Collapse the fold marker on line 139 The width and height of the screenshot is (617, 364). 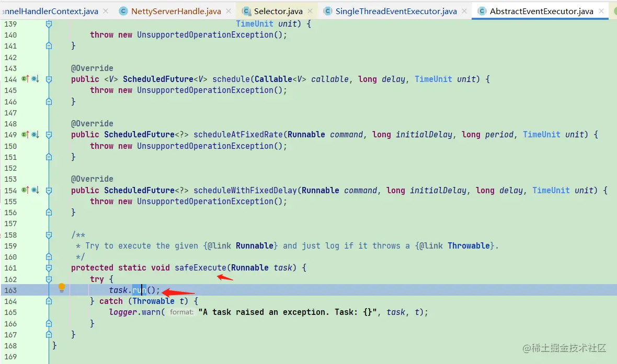pos(49,24)
